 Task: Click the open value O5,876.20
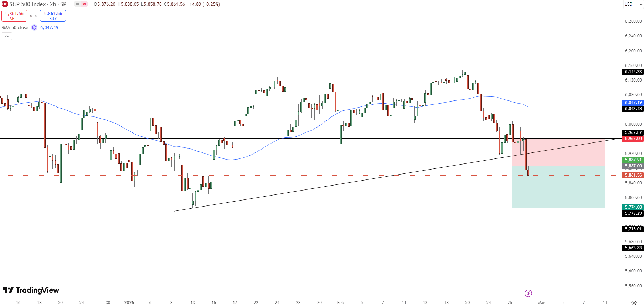point(104,4)
